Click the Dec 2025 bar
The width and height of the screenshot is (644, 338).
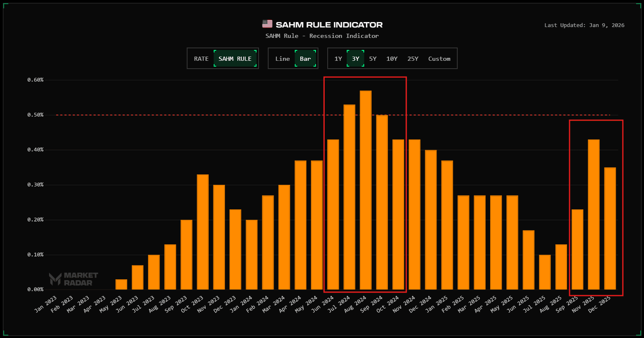[x=609, y=229]
